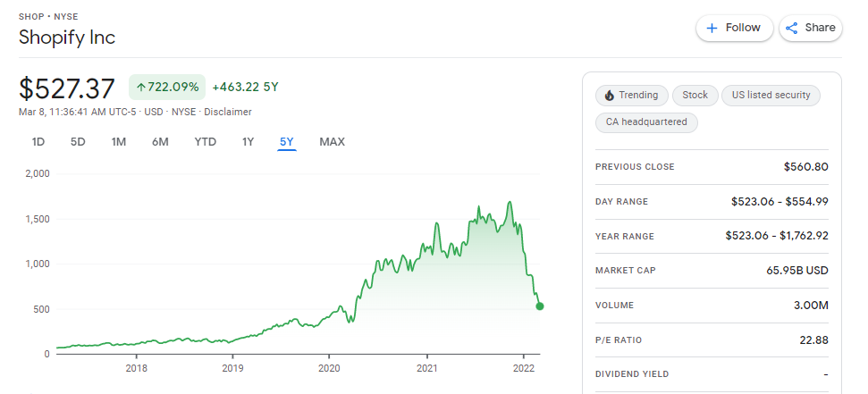Click the Follow button plus icon

coord(712,29)
